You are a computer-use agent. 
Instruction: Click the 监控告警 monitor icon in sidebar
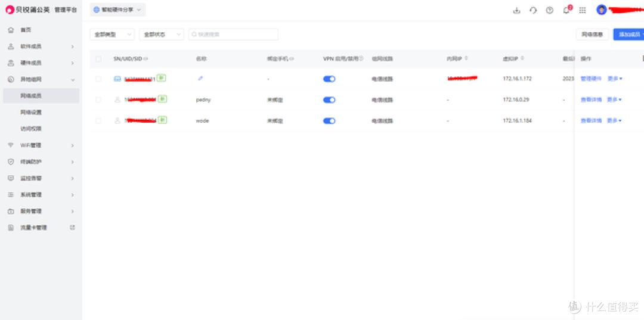(x=11, y=178)
